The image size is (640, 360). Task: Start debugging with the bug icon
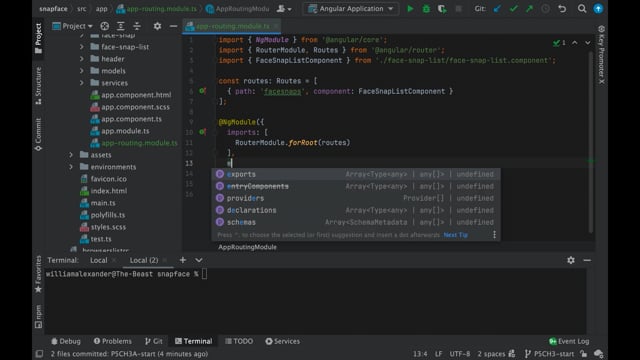[426, 9]
